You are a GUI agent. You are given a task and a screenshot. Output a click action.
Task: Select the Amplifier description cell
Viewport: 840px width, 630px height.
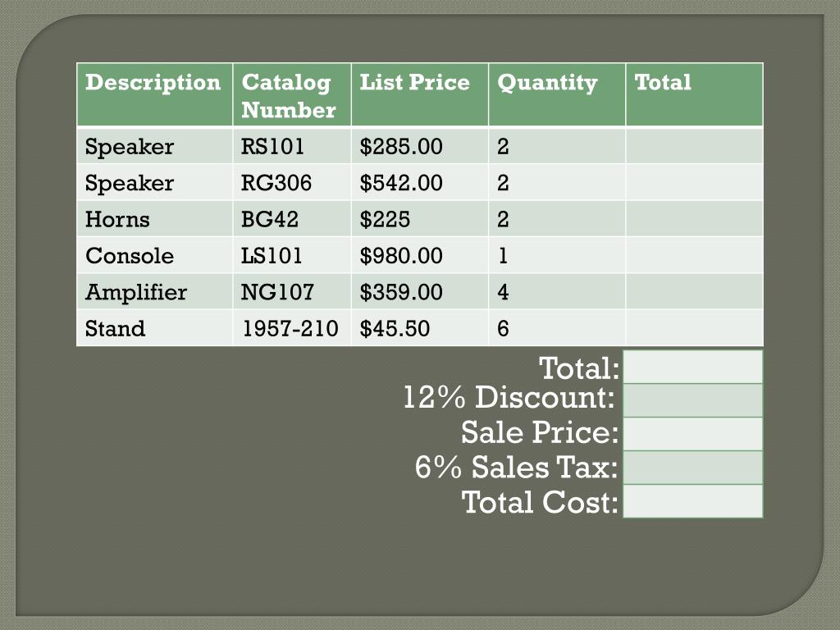155,291
